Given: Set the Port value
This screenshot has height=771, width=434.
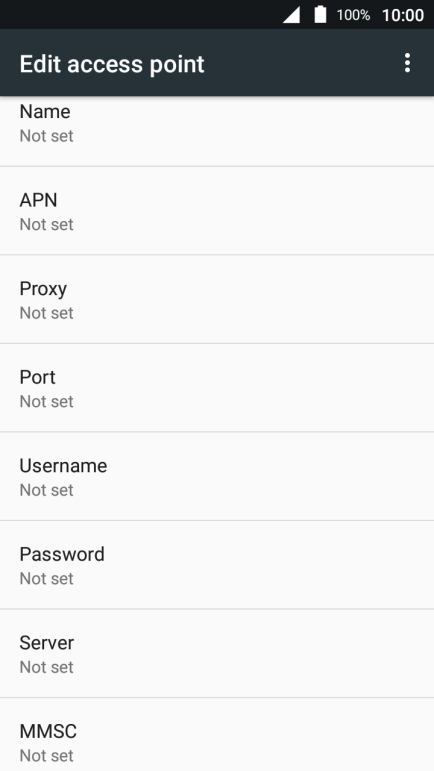Looking at the screenshot, I should tap(217, 388).
